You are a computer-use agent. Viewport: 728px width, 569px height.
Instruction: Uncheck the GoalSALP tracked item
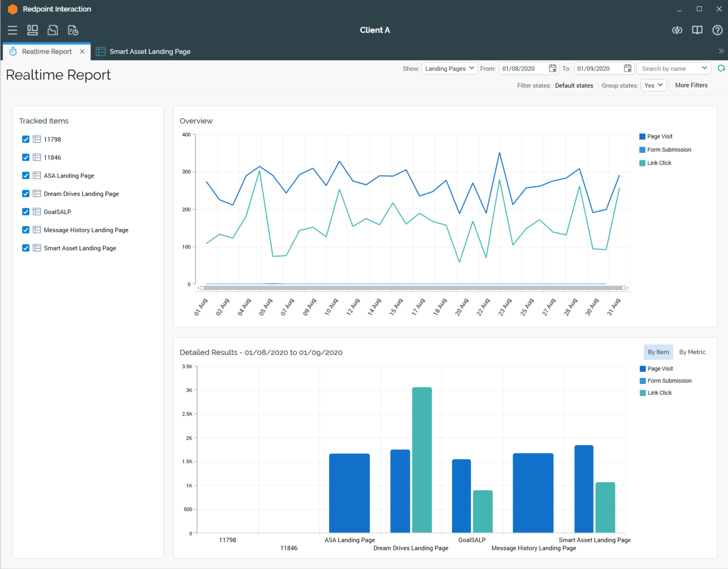pyautogui.click(x=26, y=212)
